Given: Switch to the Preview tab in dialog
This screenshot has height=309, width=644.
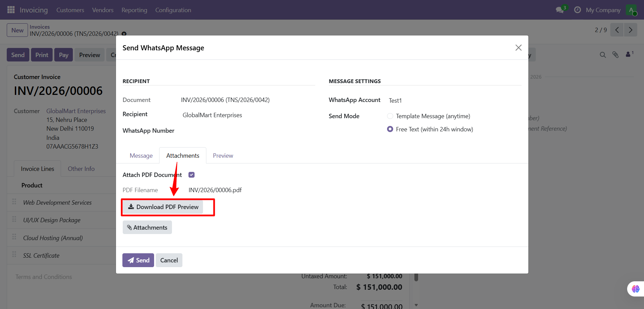Looking at the screenshot, I should pos(223,156).
